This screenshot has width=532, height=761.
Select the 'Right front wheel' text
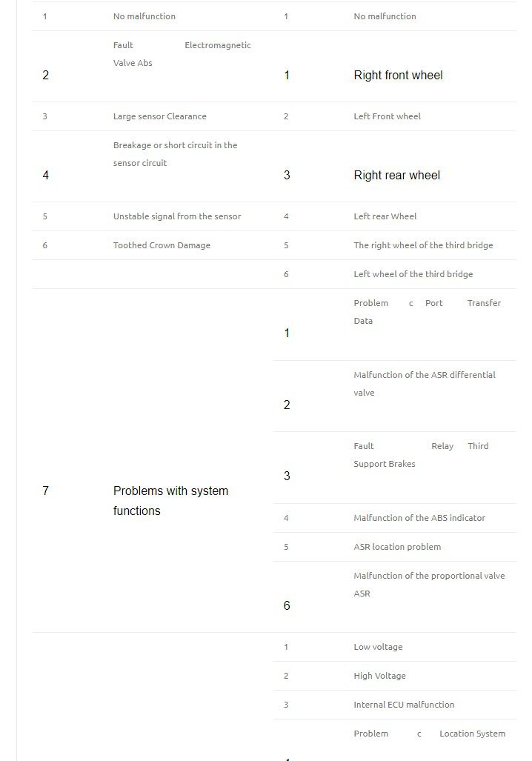coord(398,75)
